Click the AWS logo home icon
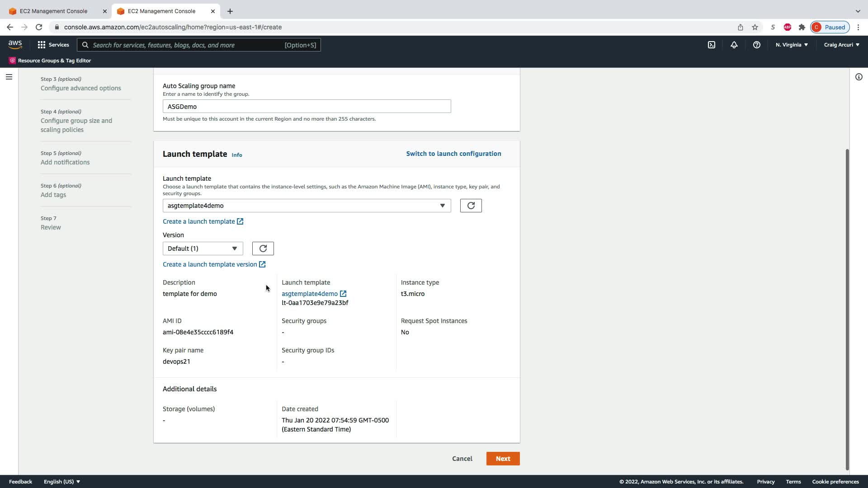Screen dimensions: 868x488 15,44
